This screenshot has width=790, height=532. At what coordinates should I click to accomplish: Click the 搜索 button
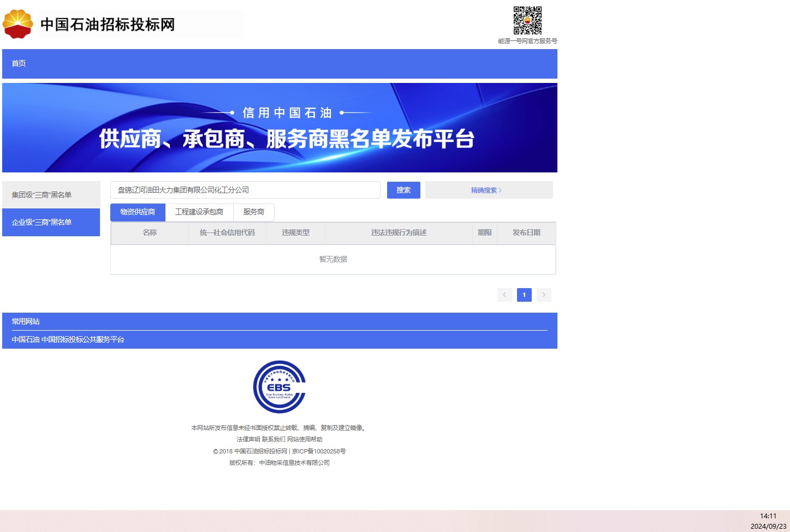403,190
